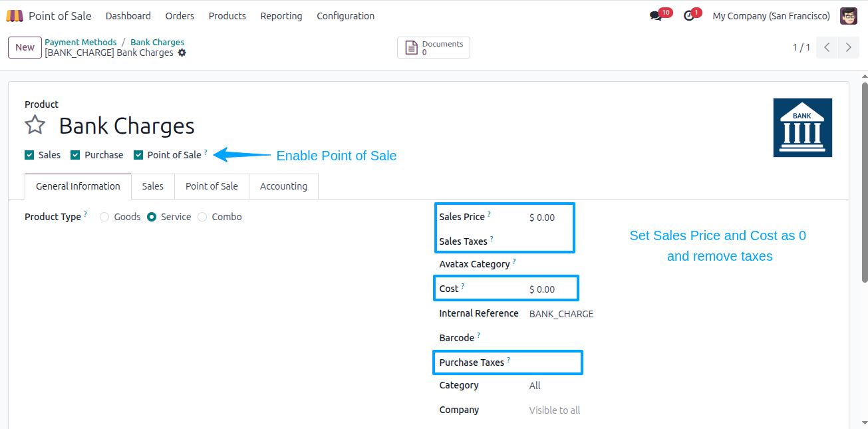Viewport: 868px width, 429px height.
Task: Select Service product type
Action: tap(152, 217)
